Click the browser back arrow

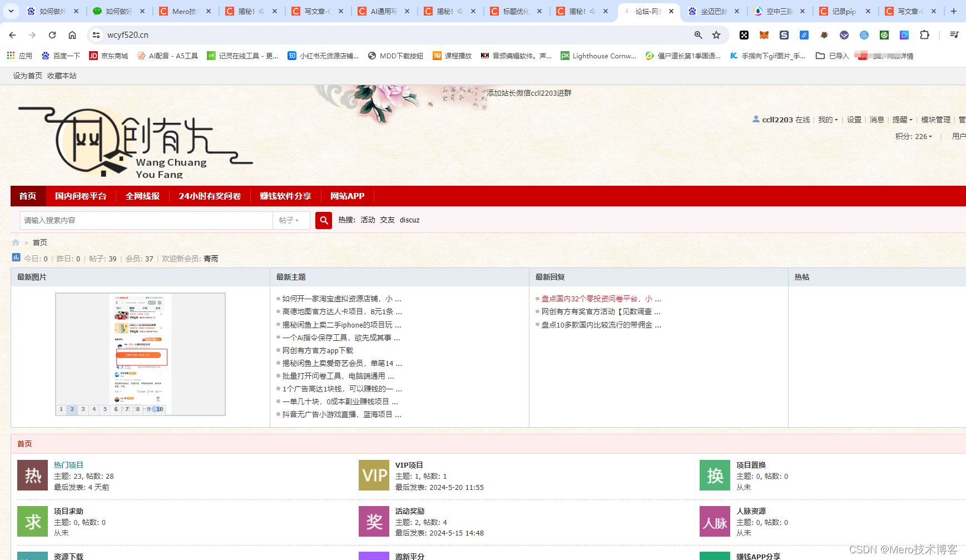[12, 35]
